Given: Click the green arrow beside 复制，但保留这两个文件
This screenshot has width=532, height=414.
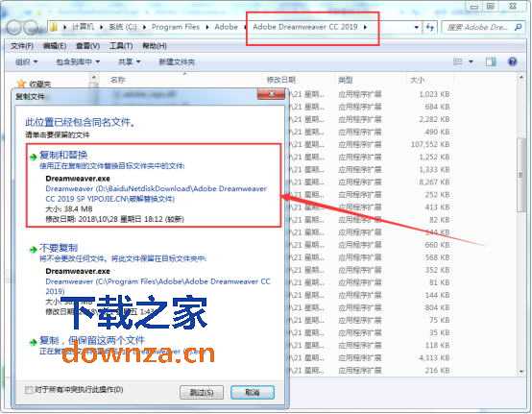Looking at the screenshot, I should coord(33,342).
